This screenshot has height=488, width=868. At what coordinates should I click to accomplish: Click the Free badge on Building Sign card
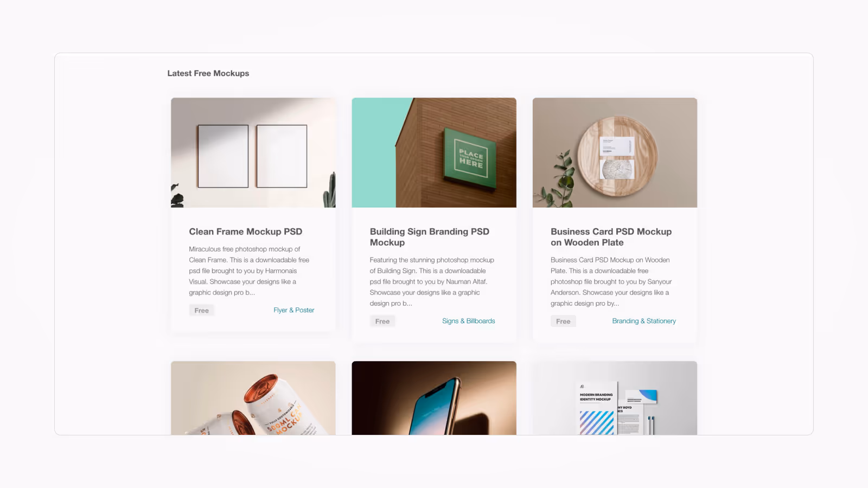point(382,321)
